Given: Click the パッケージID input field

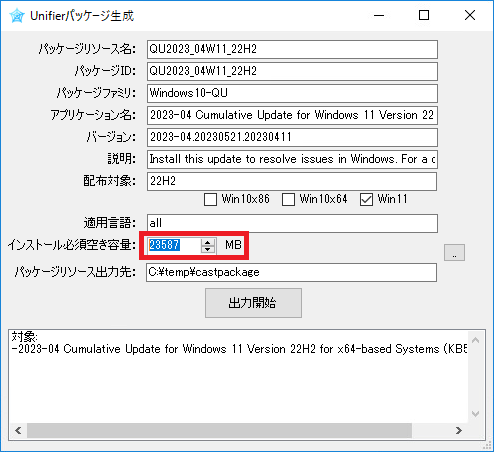Looking at the screenshot, I should coord(292,71).
